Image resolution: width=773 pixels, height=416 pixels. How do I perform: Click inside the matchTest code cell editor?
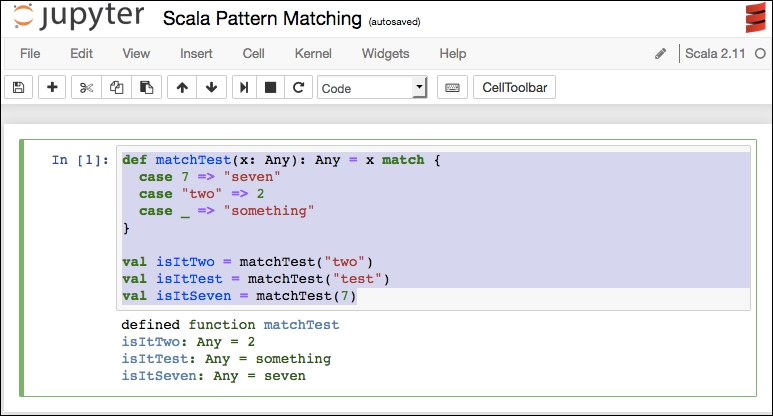(433, 228)
